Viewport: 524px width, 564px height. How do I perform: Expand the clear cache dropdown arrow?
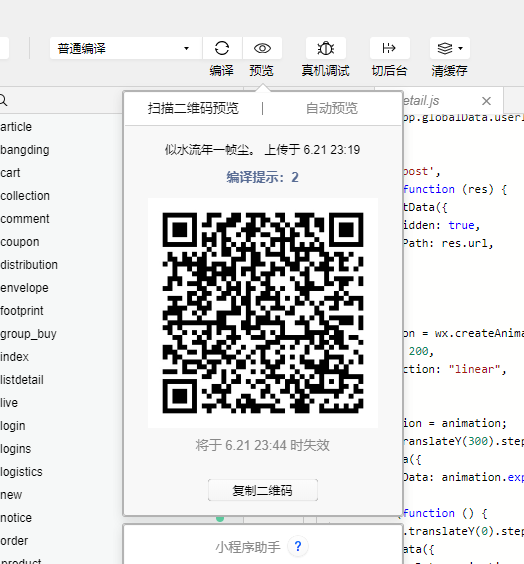pos(461,48)
